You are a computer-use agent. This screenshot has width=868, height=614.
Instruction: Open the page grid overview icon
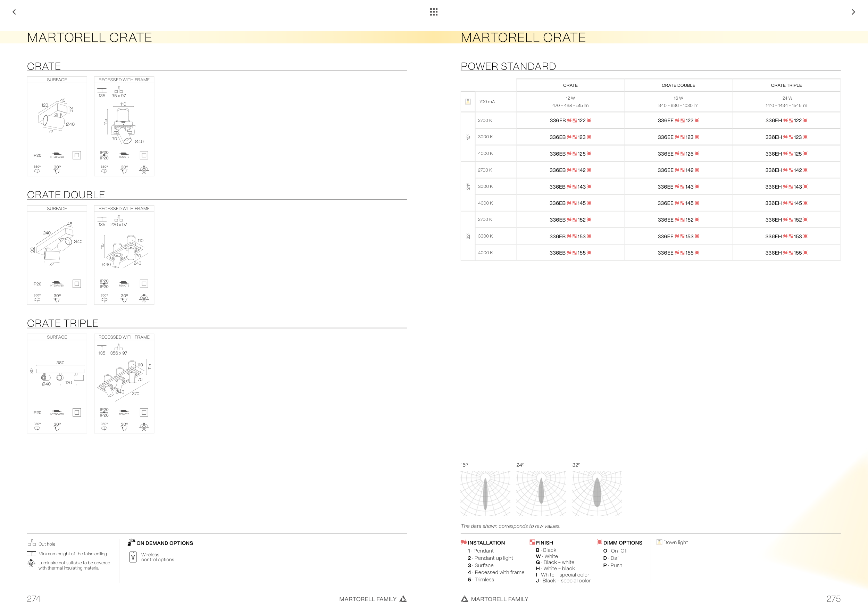pyautogui.click(x=434, y=12)
